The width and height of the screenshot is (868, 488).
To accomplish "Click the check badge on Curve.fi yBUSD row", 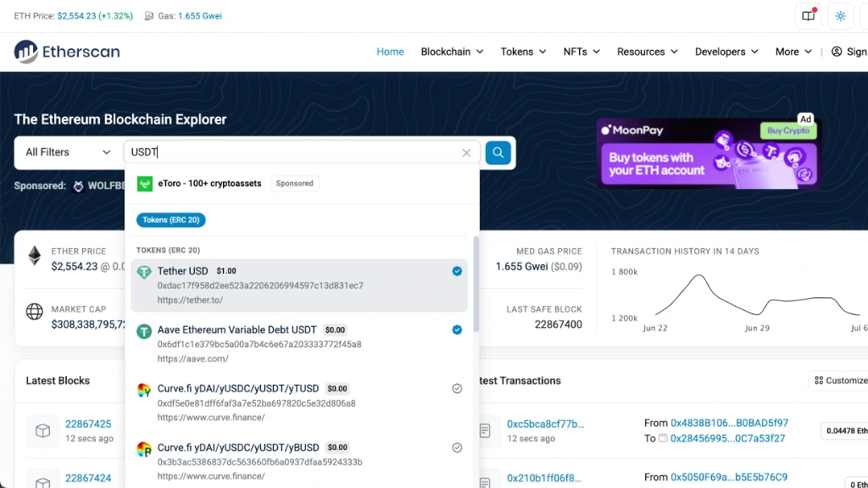I will pos(457,447).
